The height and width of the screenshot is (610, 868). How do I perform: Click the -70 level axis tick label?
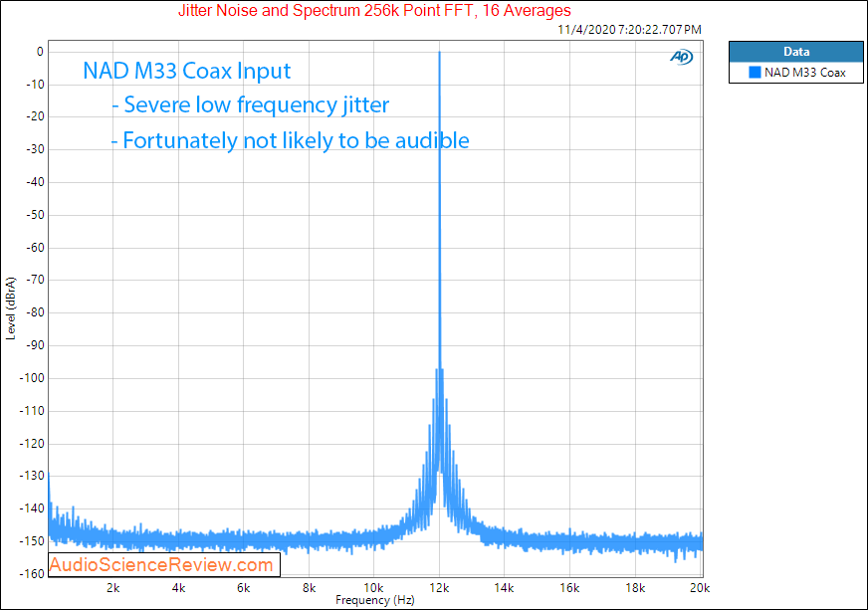35,280
